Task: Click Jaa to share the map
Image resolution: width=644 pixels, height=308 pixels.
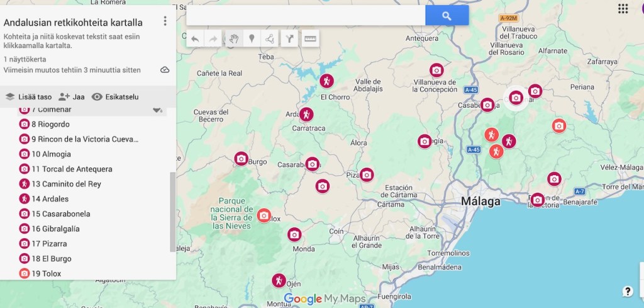Action: click(72, 97)
